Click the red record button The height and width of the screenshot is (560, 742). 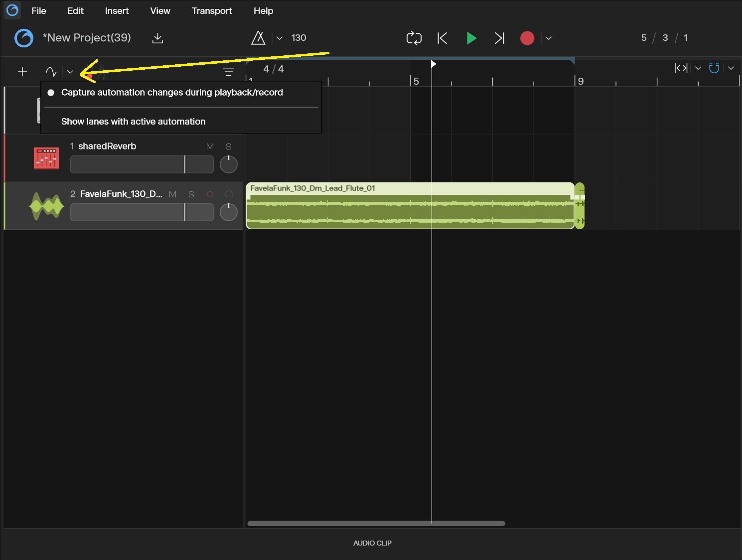point(527,38)
